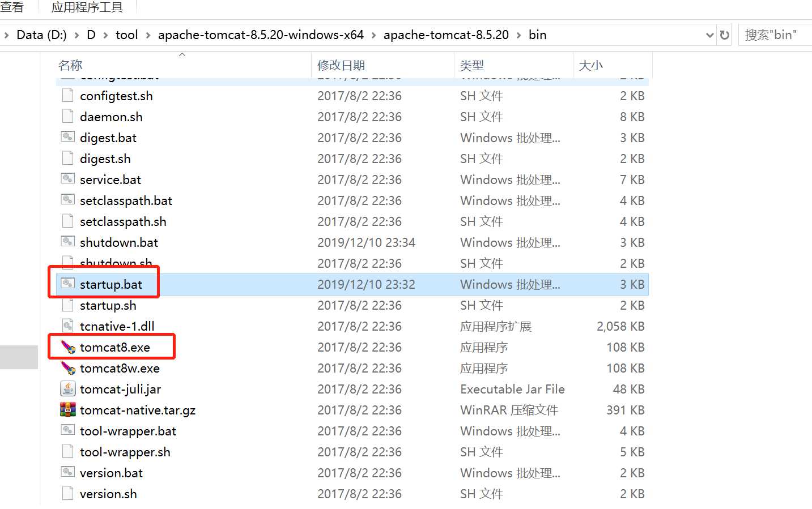Select the setclasspath.sh file icon

68,221
